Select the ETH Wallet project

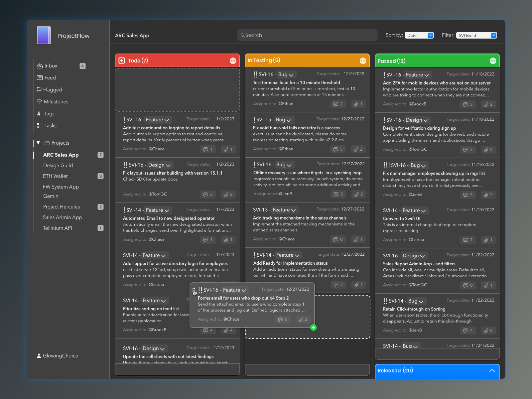pyautogui.click(x=55, y=176)
